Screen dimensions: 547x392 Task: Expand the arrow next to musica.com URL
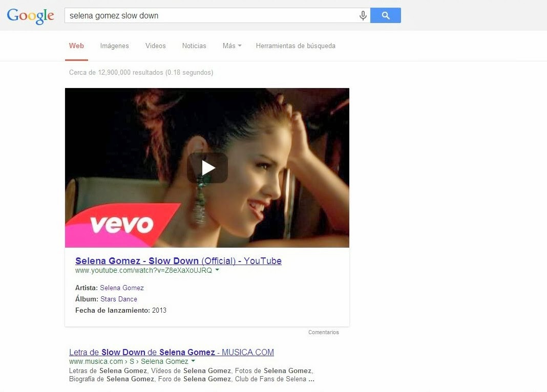[193, 361]
